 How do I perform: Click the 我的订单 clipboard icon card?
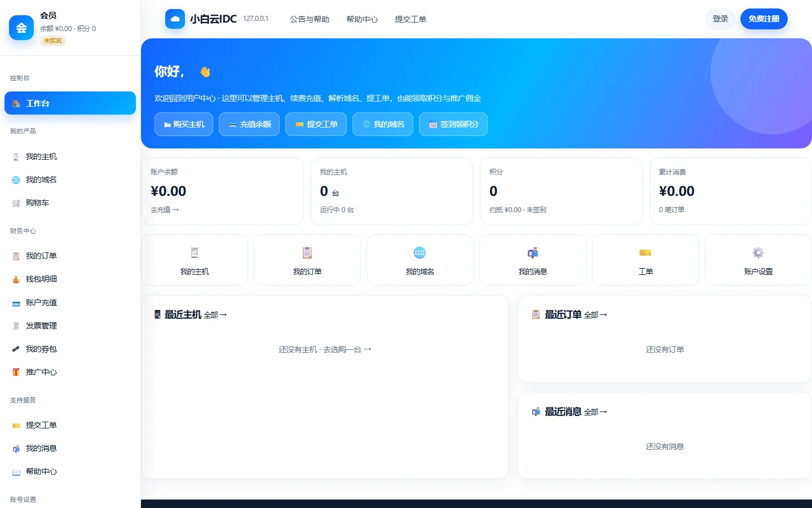click(307, 260)
